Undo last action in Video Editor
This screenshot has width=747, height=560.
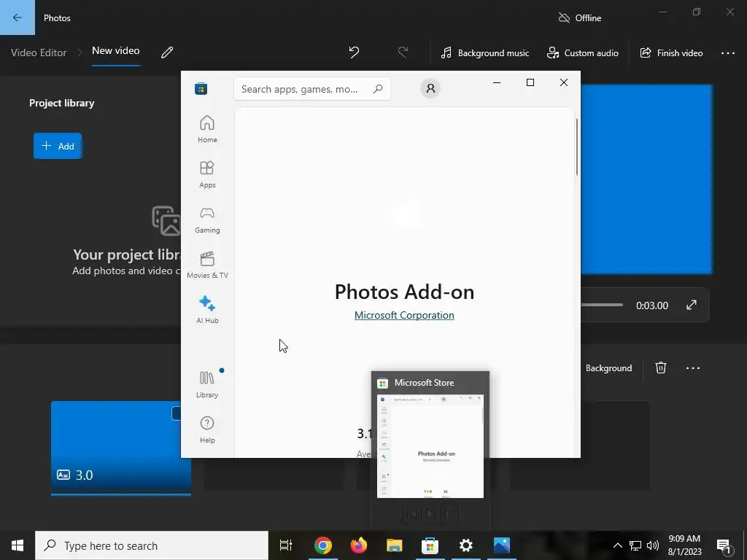click(354, 52)
